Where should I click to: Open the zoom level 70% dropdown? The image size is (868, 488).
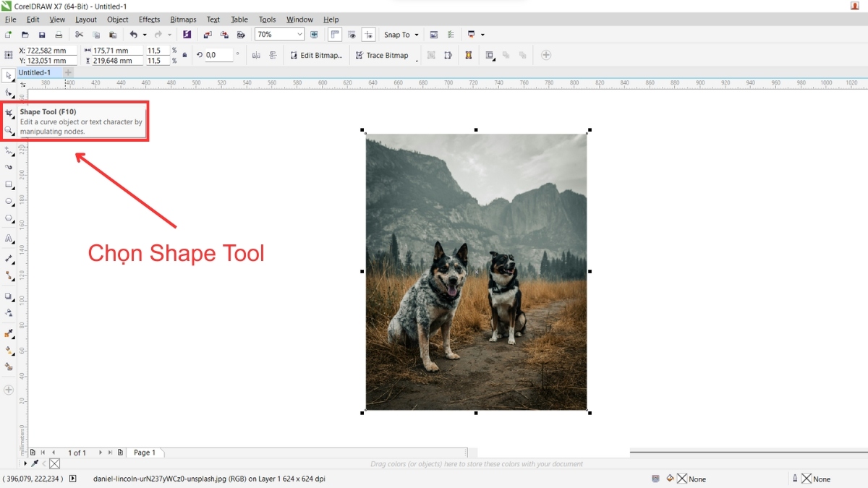coord(299,35)
